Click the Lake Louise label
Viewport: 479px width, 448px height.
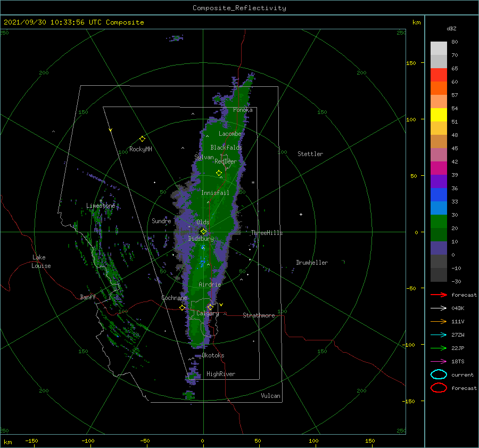[41, 262]
